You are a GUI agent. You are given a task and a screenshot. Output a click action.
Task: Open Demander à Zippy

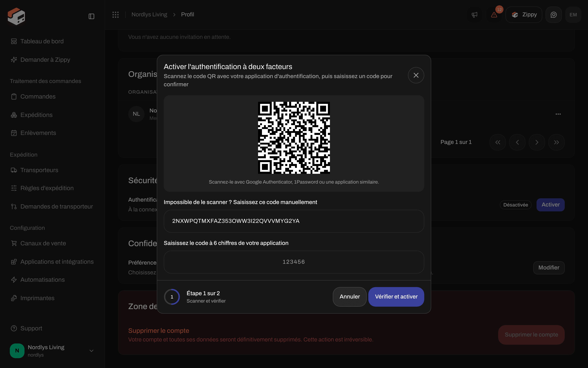point(52,60)
